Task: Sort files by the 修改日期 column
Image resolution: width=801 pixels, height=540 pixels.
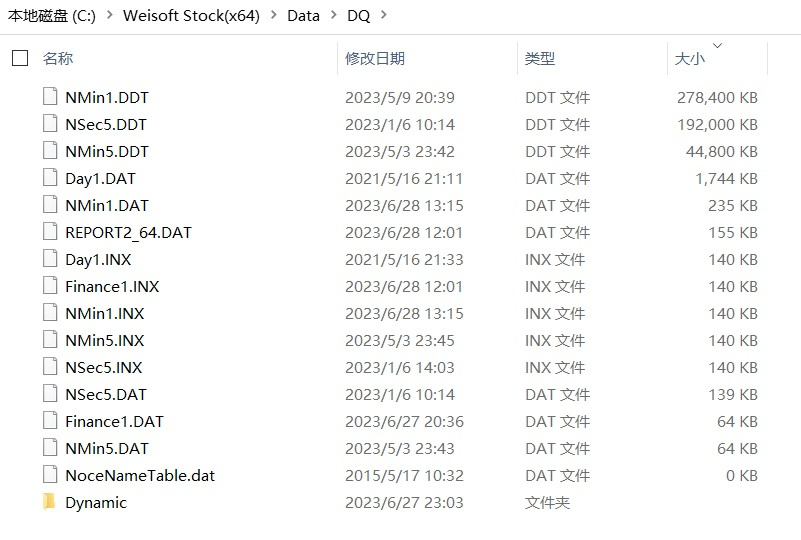Action: click(375, 59)
